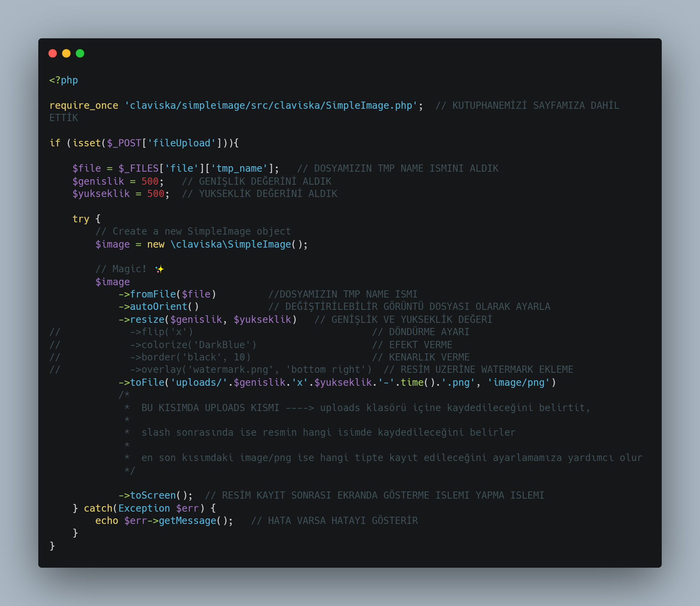This screenshot has height=606, width=700.
Task: Click the $yukseklik variable declaration
Action: 101,194
